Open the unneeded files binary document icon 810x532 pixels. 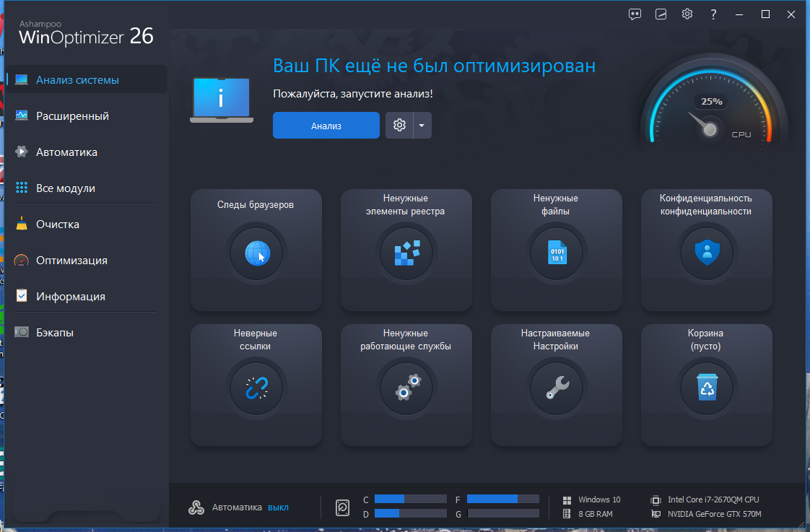(x=557, y=253)
